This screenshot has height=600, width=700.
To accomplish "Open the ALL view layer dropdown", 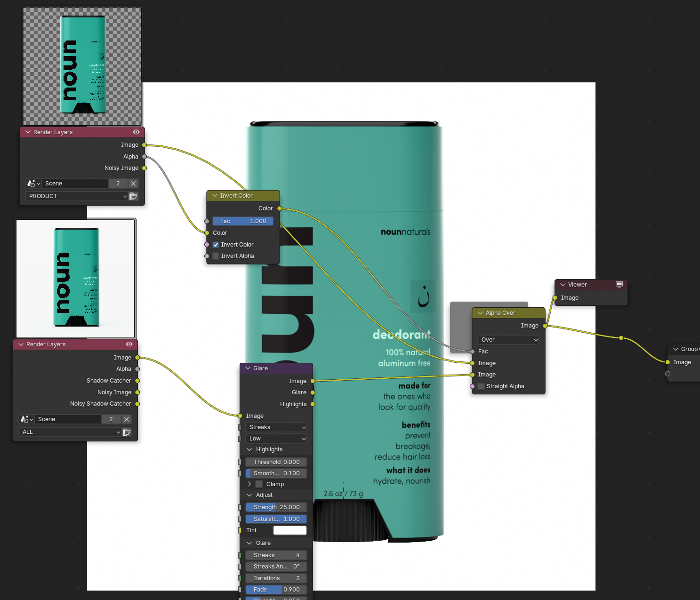I will click(x=70, y=432).
